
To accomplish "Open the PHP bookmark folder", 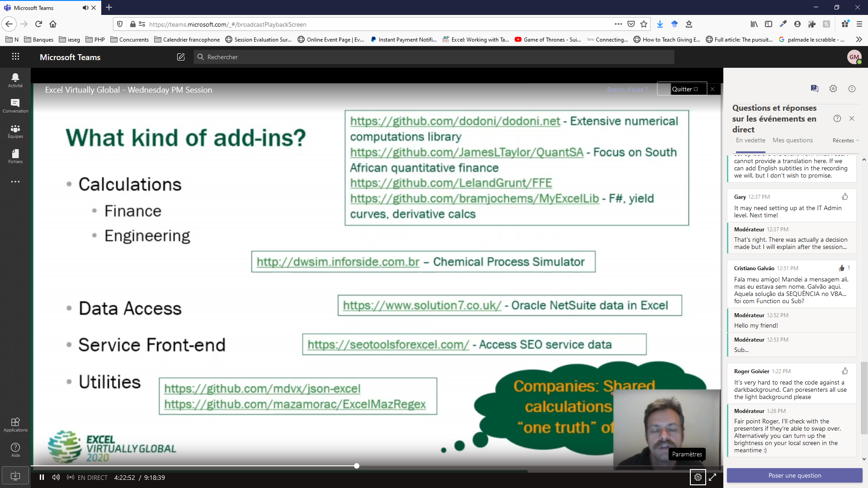I will coord(95,39).
